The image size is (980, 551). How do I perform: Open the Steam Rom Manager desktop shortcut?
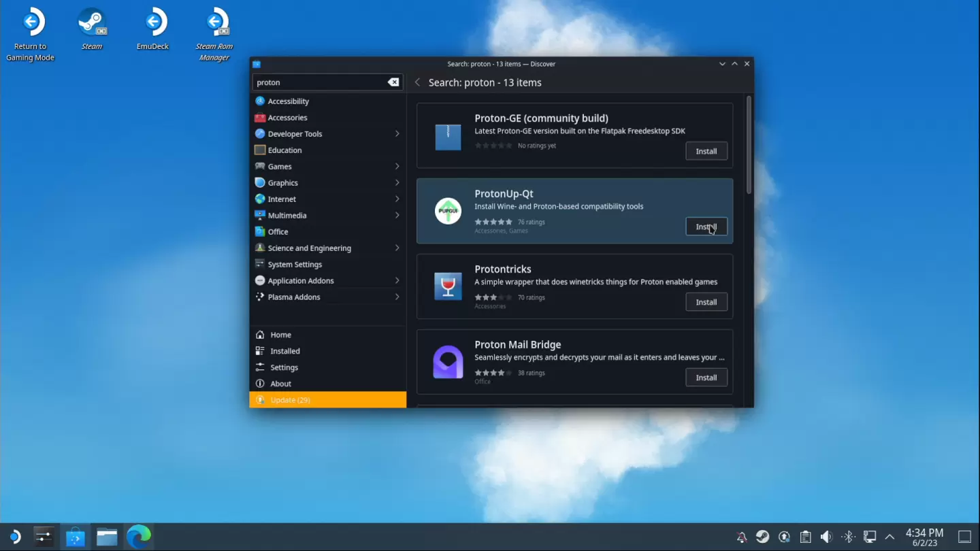click(x=214, y=34)
